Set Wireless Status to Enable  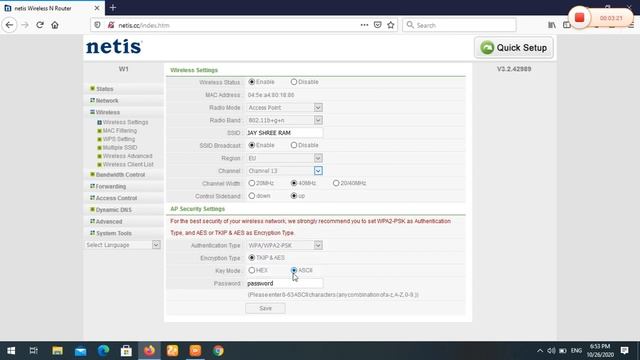click(251, 82)
